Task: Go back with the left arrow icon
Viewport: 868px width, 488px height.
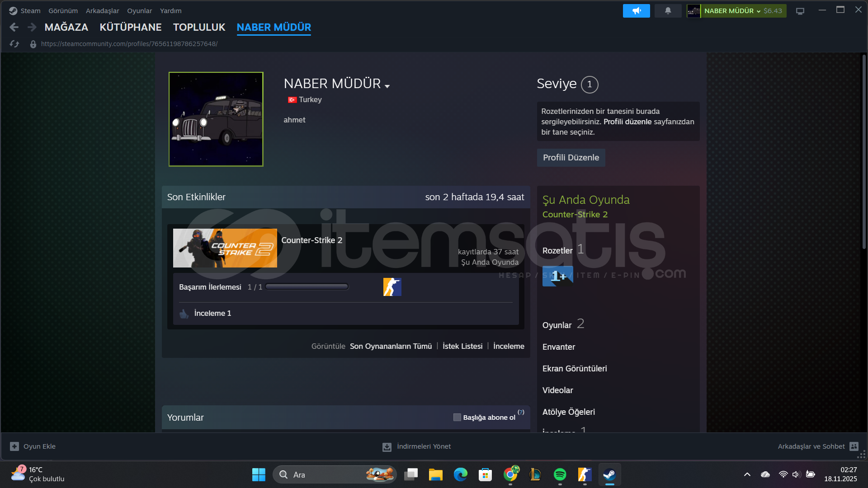Action: click(x=14, y=27)
